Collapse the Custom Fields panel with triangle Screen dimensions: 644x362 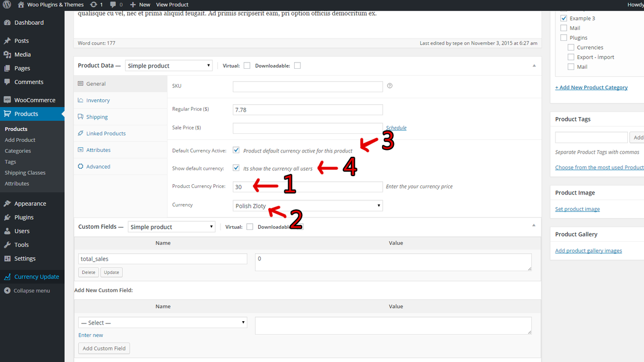(x=534, y=225)
